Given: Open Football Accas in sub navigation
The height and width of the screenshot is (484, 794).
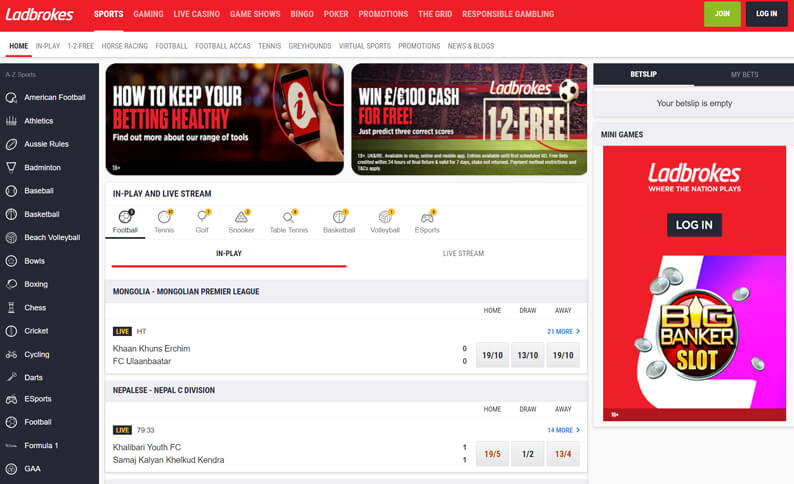Looking at the screenshot, I should point(223,46).
